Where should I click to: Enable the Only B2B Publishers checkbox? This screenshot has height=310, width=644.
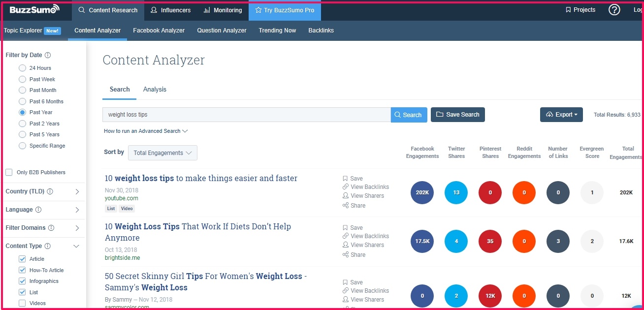pyautogui.click(x=9, y=172)
